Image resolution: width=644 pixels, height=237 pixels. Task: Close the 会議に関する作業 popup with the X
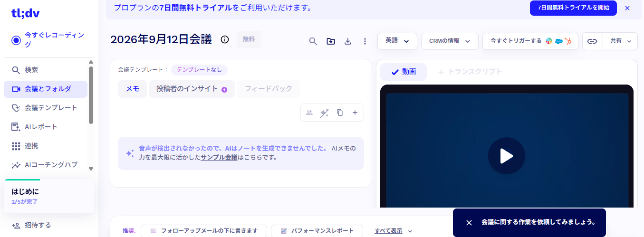click(x=469, y=222)
